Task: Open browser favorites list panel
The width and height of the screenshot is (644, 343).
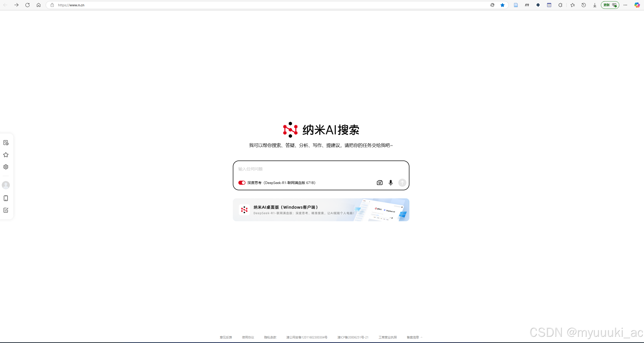Action: (572, 5)
